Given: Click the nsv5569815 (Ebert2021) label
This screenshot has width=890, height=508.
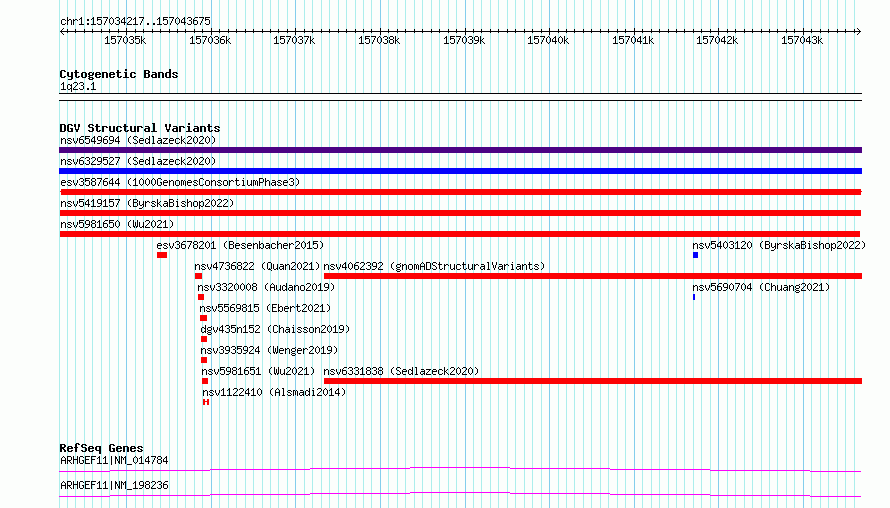Looking at the screenshot, I should pyautogui.click(x=265, y=308).
